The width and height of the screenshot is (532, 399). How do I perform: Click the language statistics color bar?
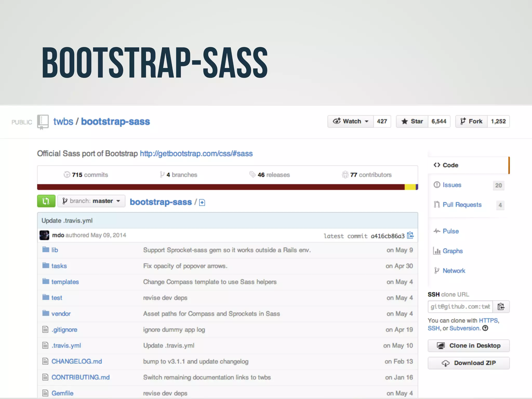[228, 187]
